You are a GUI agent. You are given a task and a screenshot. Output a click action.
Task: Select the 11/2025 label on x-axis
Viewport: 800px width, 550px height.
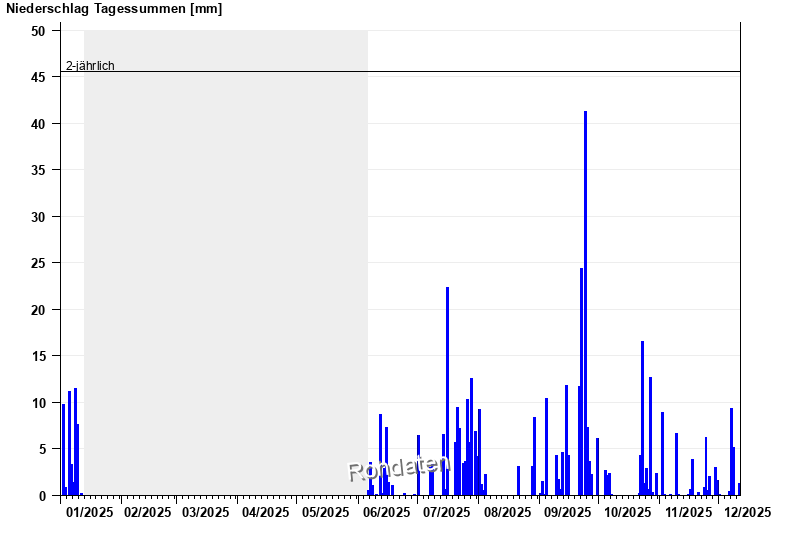[687, 513]
